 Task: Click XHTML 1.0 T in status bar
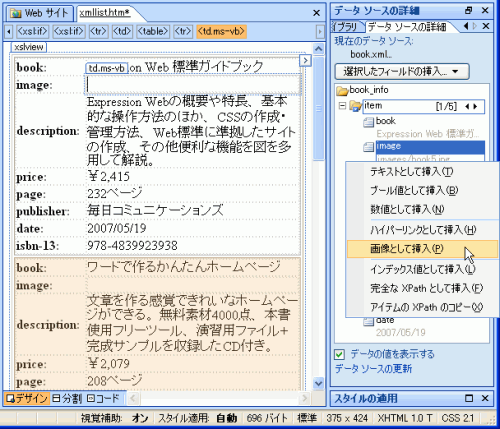405,418
